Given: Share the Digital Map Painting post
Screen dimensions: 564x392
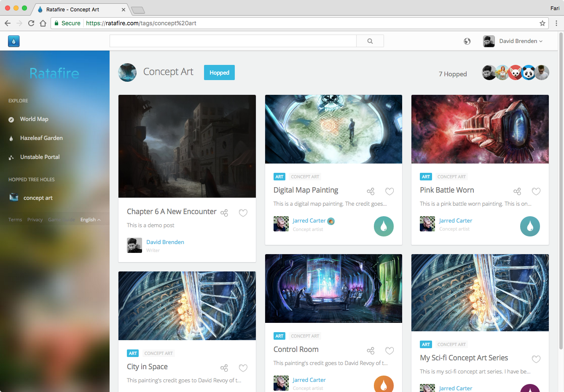Looking at the screenshot, I should 371,191.
